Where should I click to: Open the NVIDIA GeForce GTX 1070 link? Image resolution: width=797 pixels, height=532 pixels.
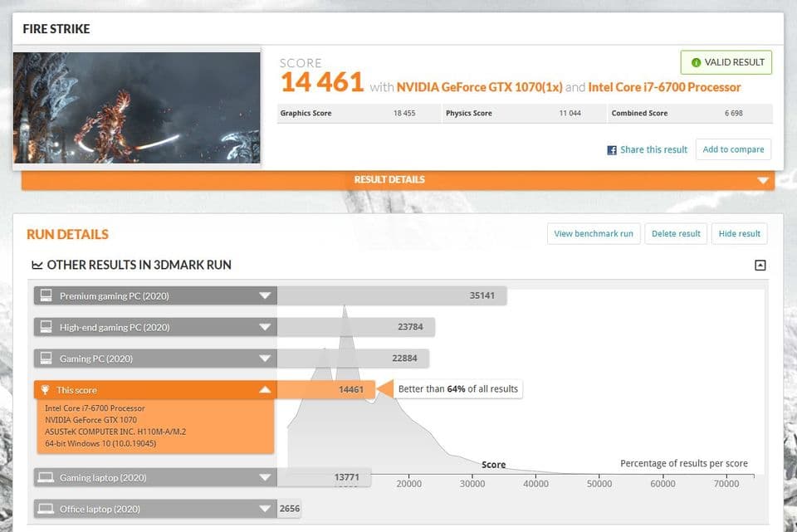479,87
